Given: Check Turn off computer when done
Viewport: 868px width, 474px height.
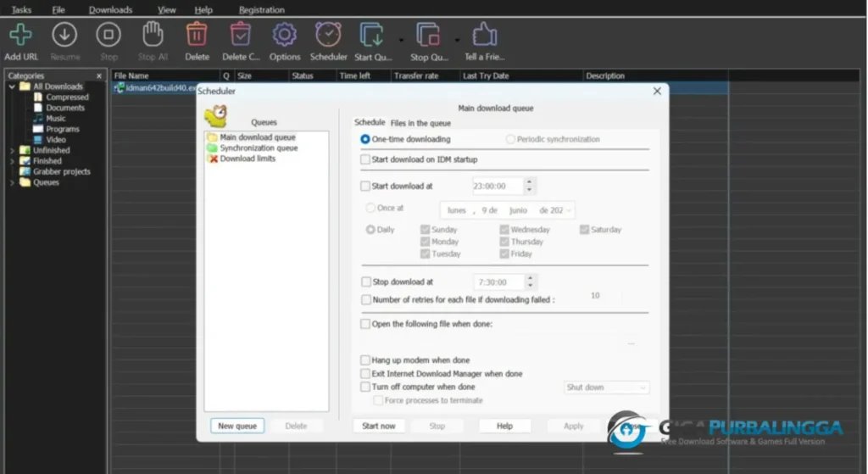Looking at the screenshot, I should tap(365, 387).
